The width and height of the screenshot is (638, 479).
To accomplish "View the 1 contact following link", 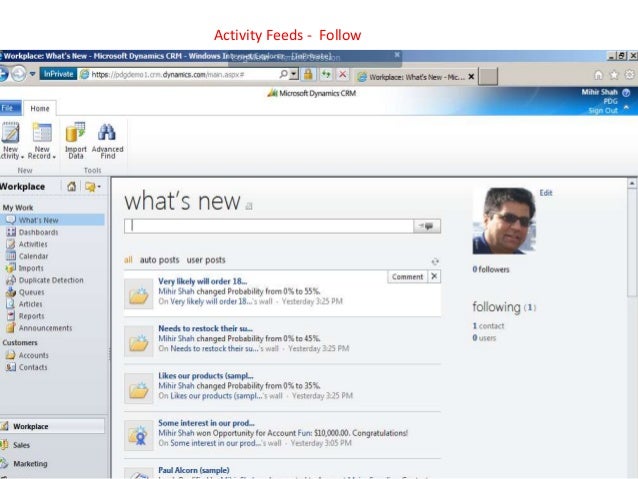I will pyautogui.click(x=488, y=326).
